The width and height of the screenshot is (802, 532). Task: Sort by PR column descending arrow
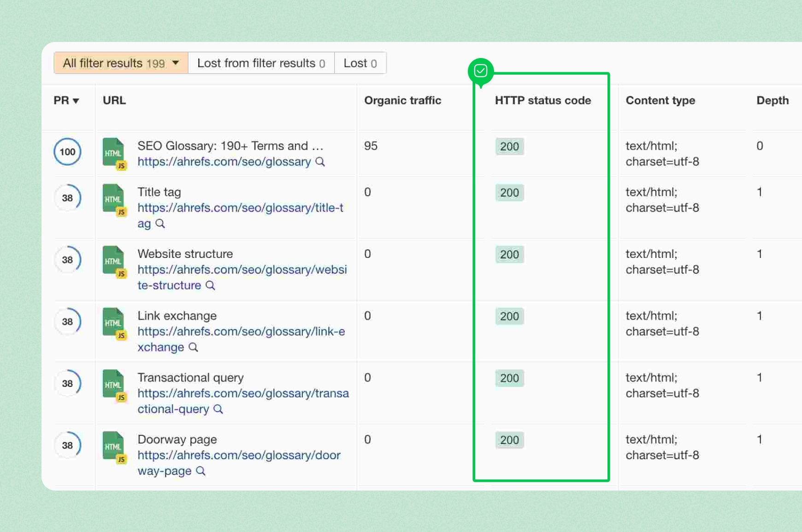coord(76,101)
